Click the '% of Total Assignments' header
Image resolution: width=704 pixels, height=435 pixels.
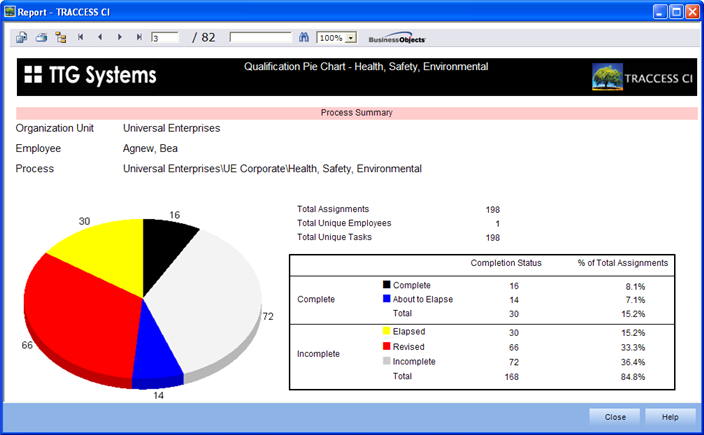623,263
